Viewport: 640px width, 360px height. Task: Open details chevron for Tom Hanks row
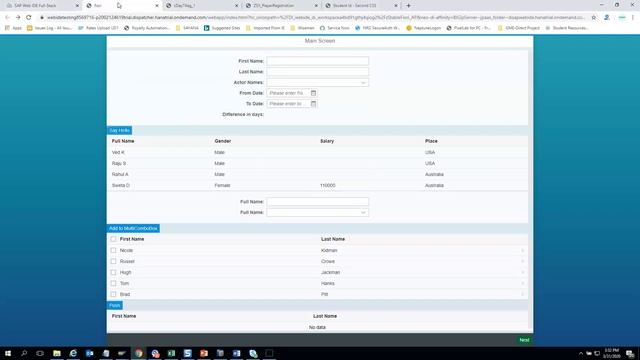pyautogui.click(x=522, y=283)
